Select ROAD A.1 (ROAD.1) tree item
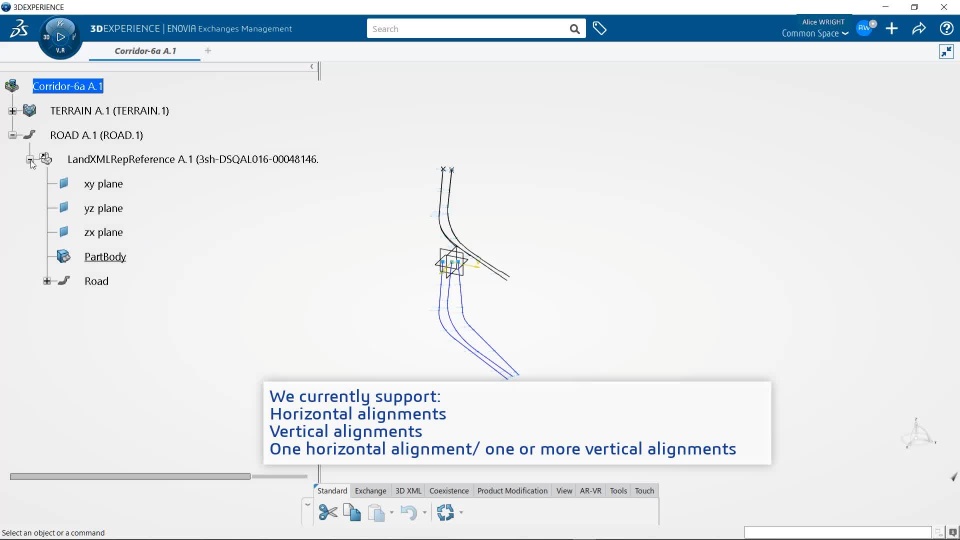 [97, 135]
